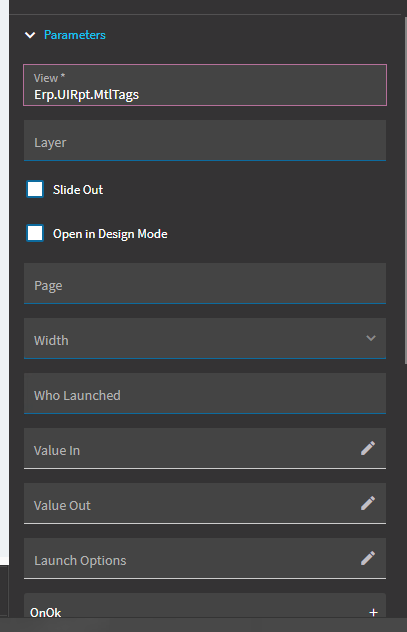Open the Value In pencil editor
The width and height of the screenshot is (407, 632).
click(x=368, y=448)
